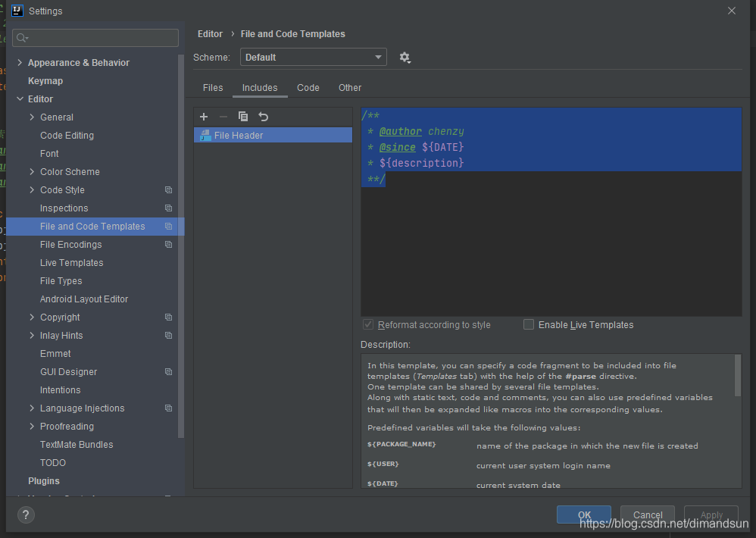Image resolution: width=756 pixels, height=538 pixels.
Task: Open File Types settings
Action: (x=61, y=281)
